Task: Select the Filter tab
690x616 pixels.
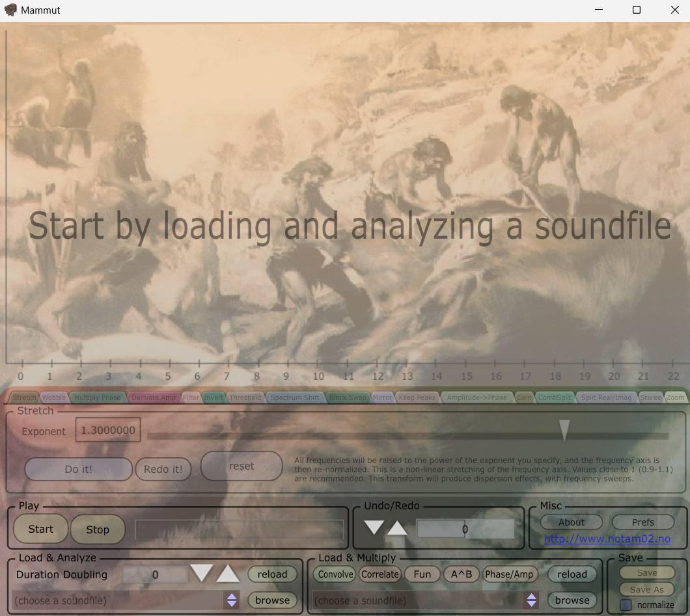Action: point(191,397)
